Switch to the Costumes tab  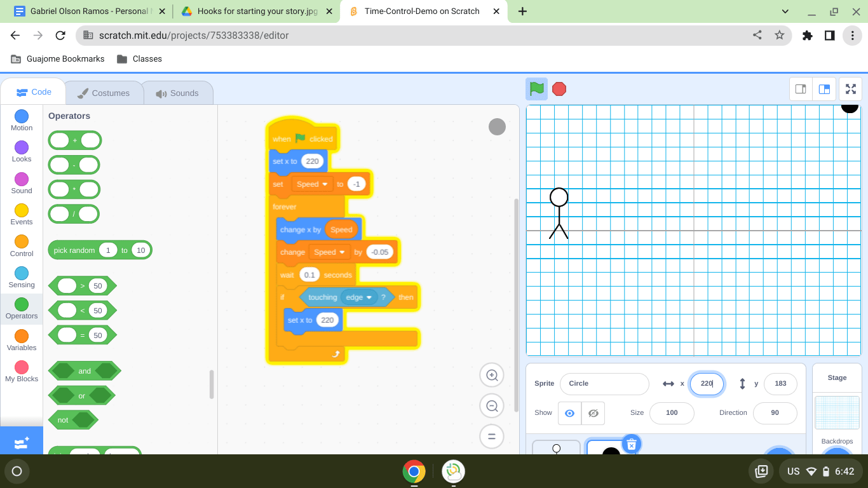click(x=103, y=93)
